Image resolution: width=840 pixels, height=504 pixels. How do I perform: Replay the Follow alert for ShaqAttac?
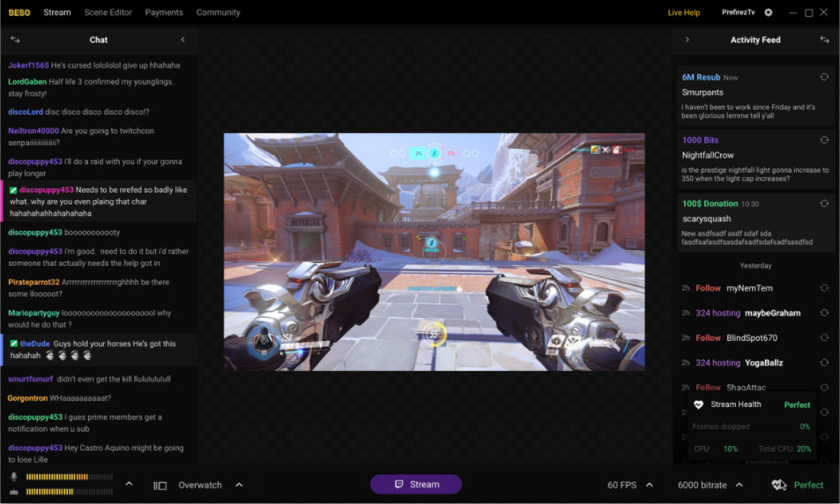tap(824, 387)
